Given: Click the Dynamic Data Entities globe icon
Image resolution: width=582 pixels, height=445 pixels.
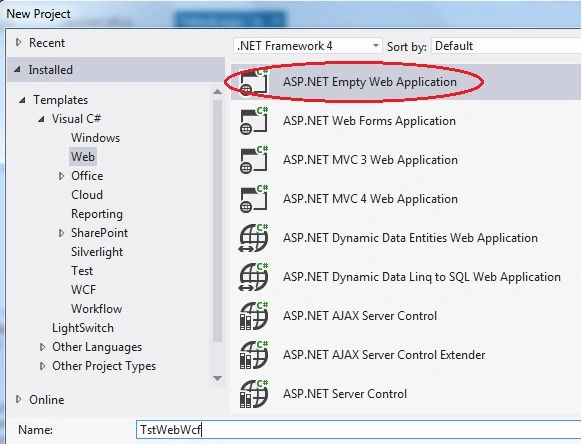Looking at the screenshot, I should [x=254, y=238].
